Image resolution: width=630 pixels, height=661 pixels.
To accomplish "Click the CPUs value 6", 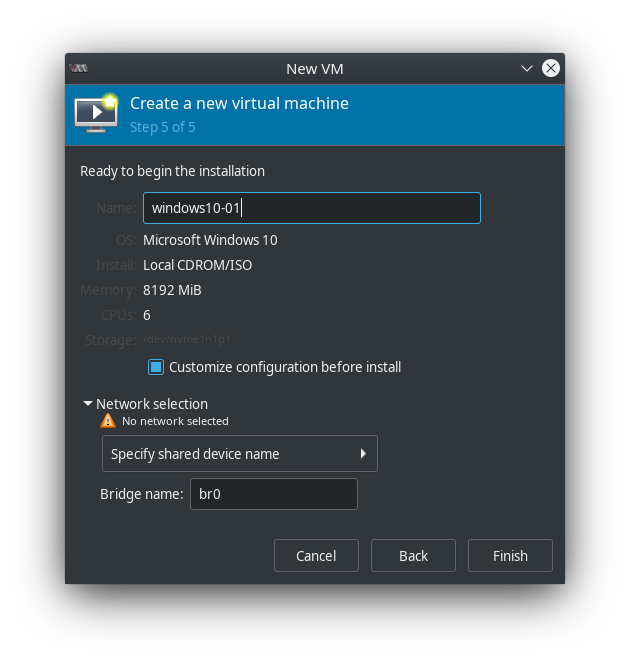I will tap(147, 315).
